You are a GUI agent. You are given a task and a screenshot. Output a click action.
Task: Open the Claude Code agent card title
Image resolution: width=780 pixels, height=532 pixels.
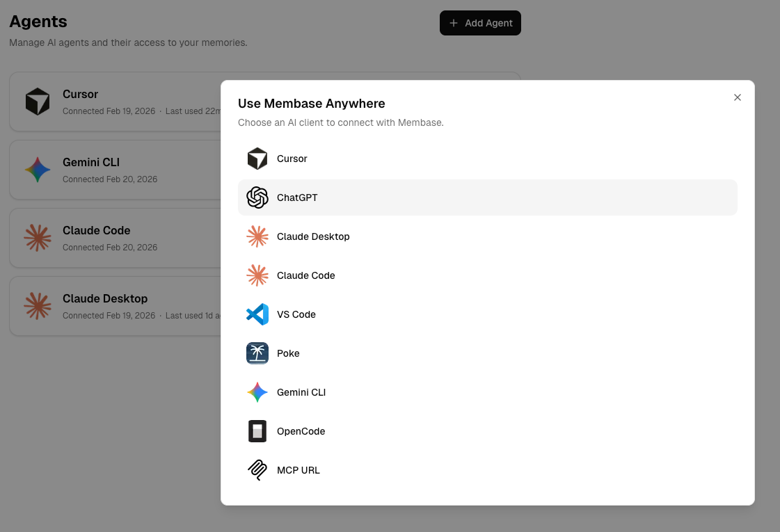pyautogui.click(x=97, y=230)
